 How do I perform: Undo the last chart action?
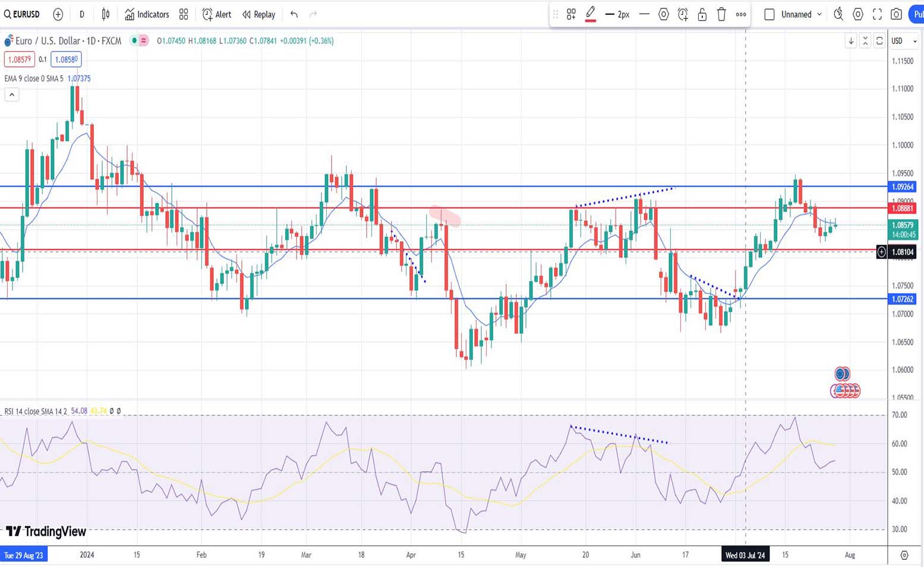pyautogui.click(x=294, y=14)
